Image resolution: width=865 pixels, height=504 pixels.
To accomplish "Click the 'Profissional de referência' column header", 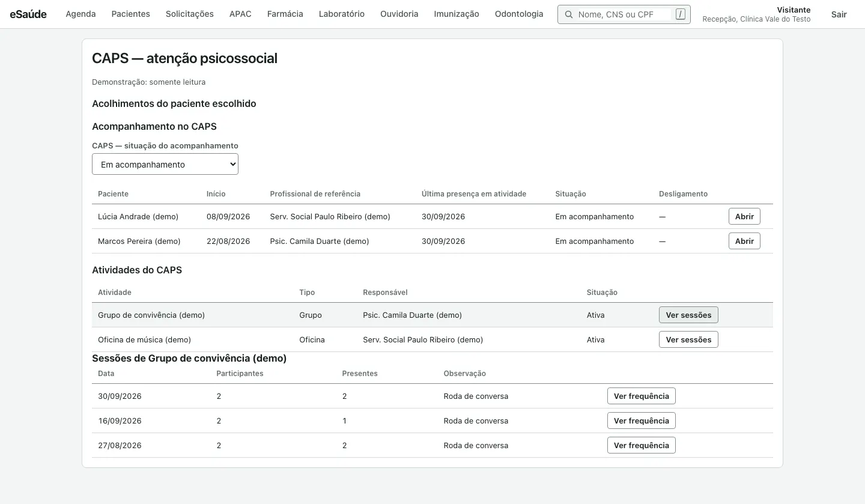I will tap(315, 193).
